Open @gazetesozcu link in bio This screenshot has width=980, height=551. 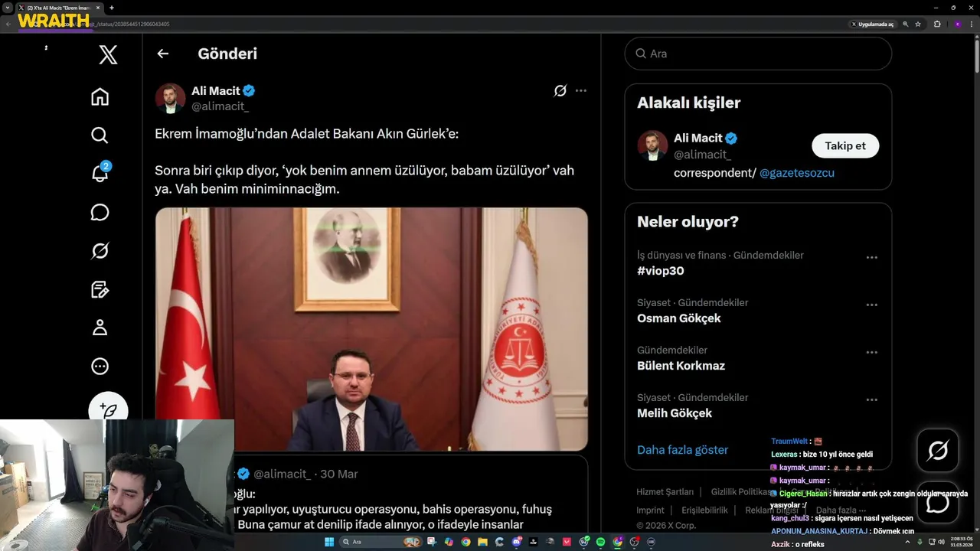tap(797, 173)
